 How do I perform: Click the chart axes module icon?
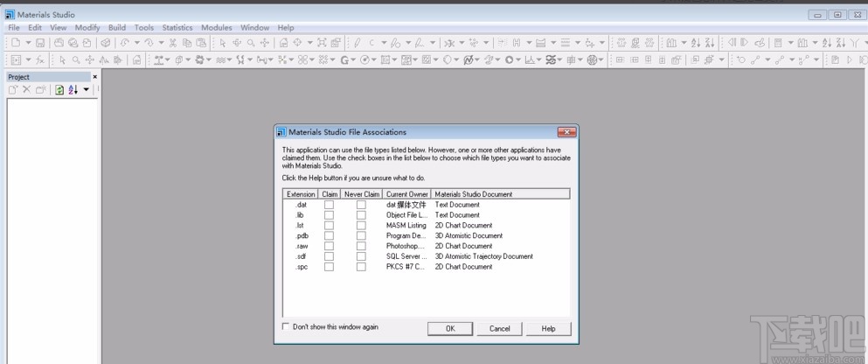pos(530,59)
